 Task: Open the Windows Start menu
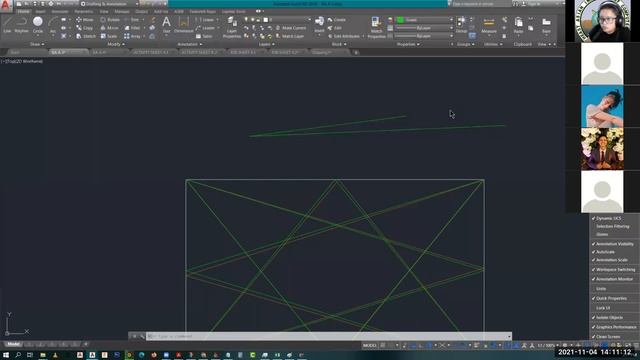[6, 355]
